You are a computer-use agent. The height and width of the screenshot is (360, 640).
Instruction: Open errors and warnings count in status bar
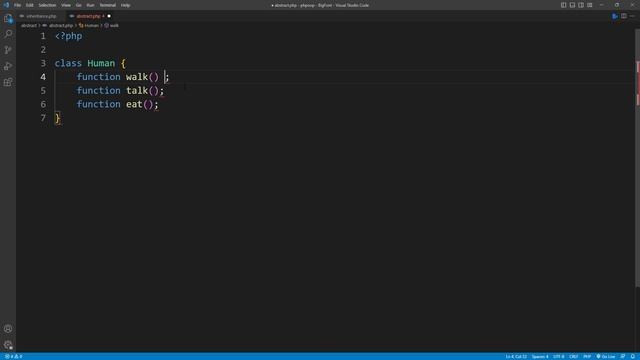pos(13,356)
